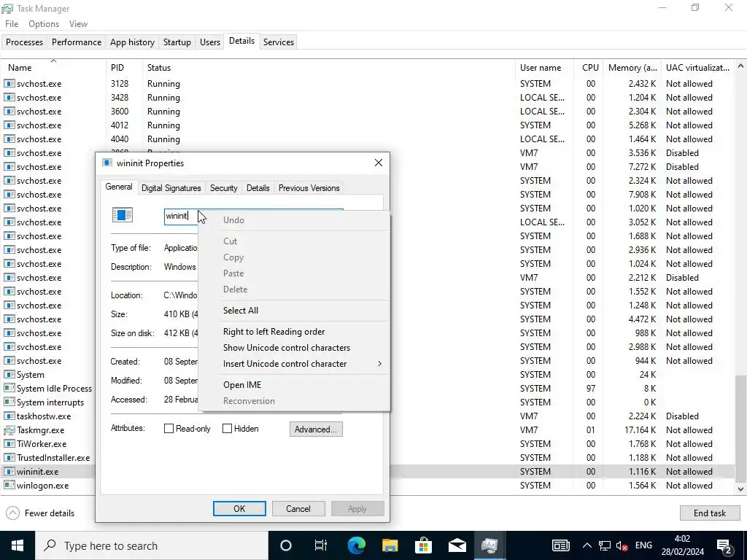The image size is (747, 560).
Task: Sort by the PID column header
Action: (124, 68)
